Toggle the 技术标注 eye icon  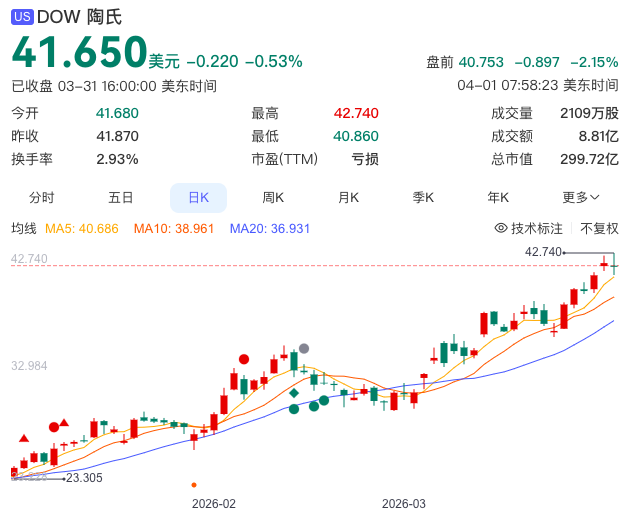coord(501,228)
